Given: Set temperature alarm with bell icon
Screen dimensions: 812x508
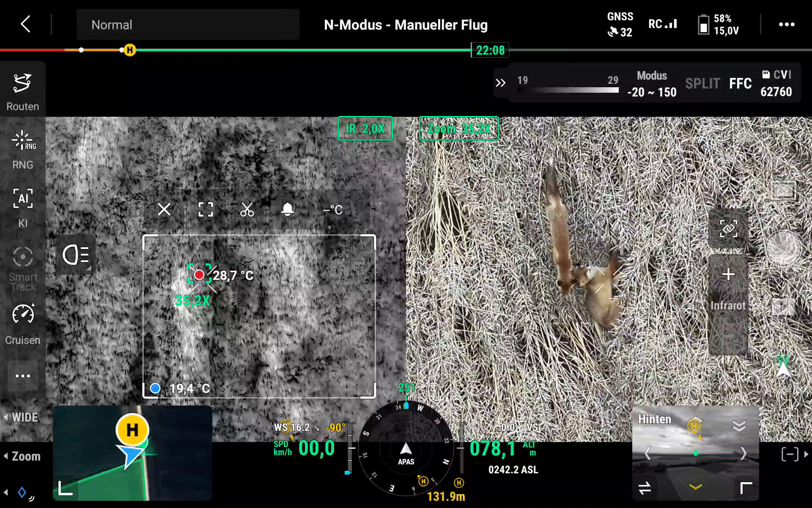Looking at the screenshot, I should pyautogui.click(x=288, y=209).
